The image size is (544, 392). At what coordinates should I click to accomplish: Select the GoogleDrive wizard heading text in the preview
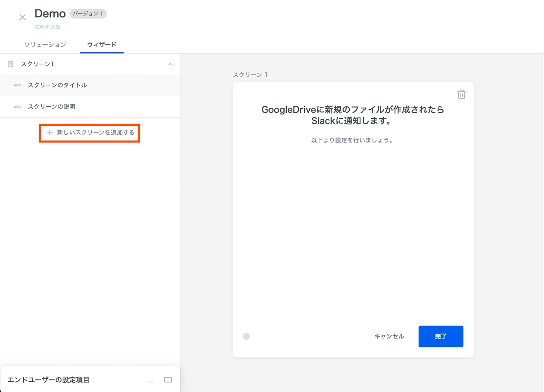353,115
